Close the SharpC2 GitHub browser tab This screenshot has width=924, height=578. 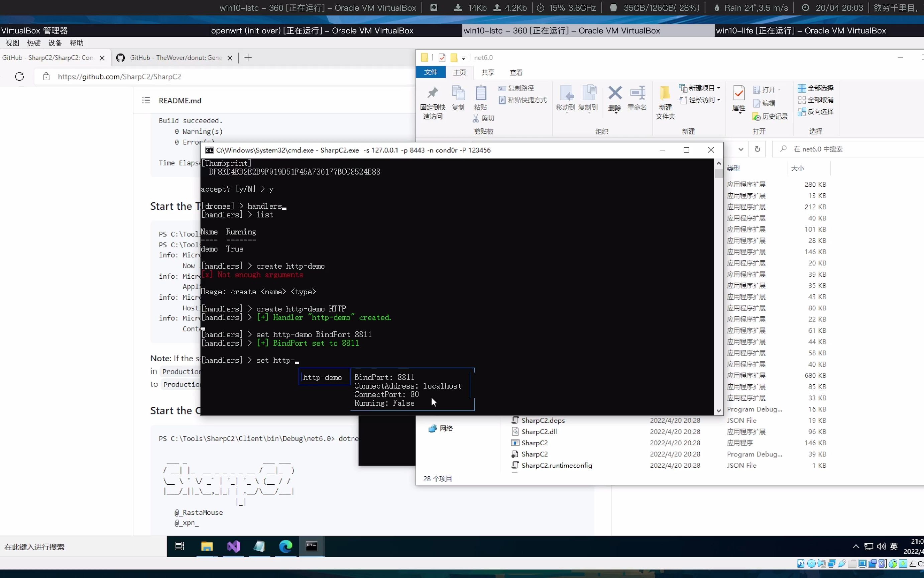pyautogui.click(x=102, y=58)
